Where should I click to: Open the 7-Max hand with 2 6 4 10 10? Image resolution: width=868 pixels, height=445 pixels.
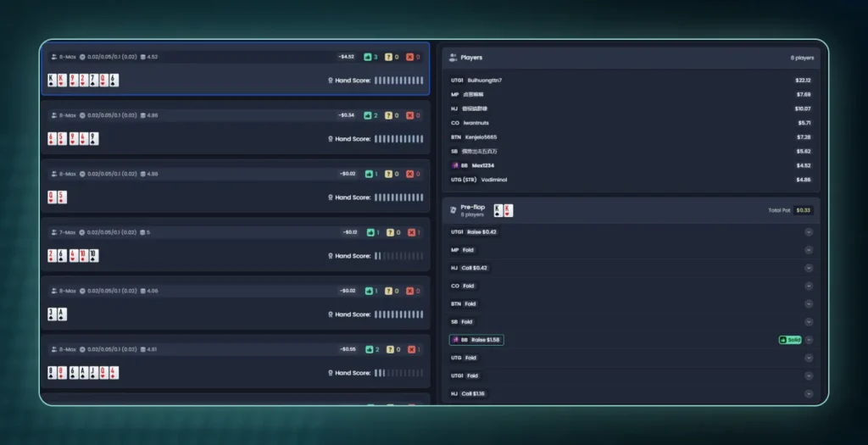pyautogui.click(x=236, y=244)
